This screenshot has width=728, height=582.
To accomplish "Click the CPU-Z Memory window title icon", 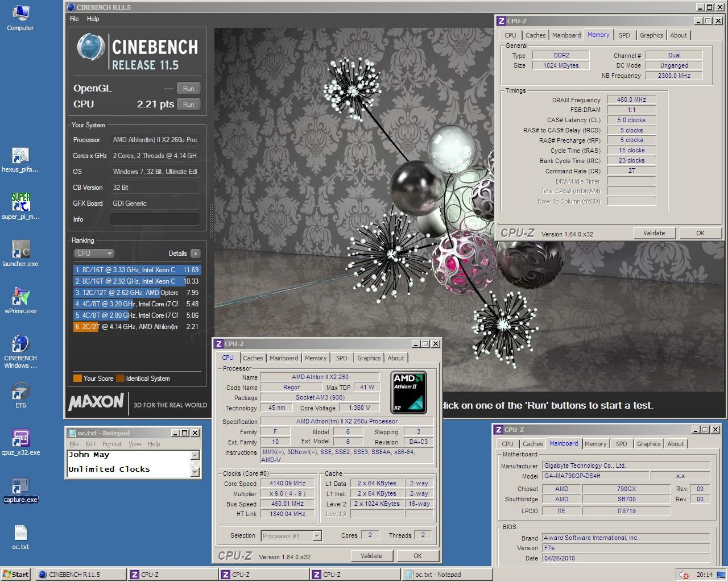I will 501,21.
